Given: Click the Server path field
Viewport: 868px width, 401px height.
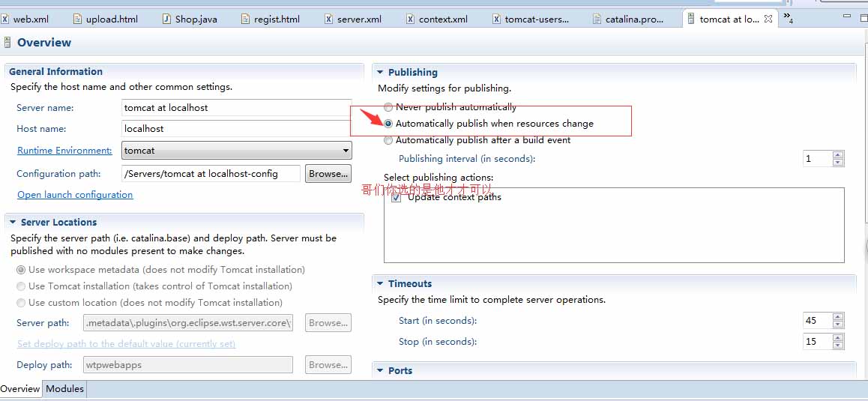Looking at the screenshot, I should 187,323.
